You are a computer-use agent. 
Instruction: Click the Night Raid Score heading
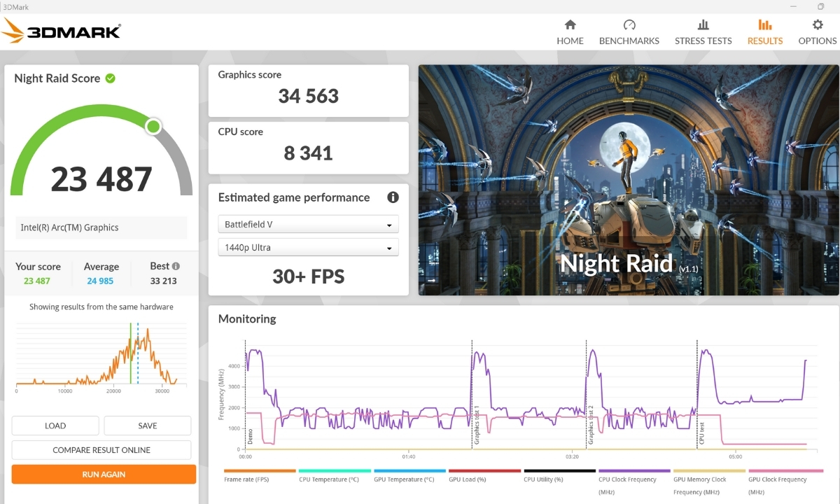(x=57, y=78)
